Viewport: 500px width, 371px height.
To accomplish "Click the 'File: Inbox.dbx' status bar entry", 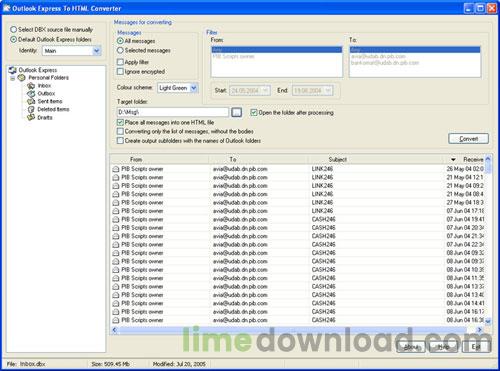I will 26,364.
